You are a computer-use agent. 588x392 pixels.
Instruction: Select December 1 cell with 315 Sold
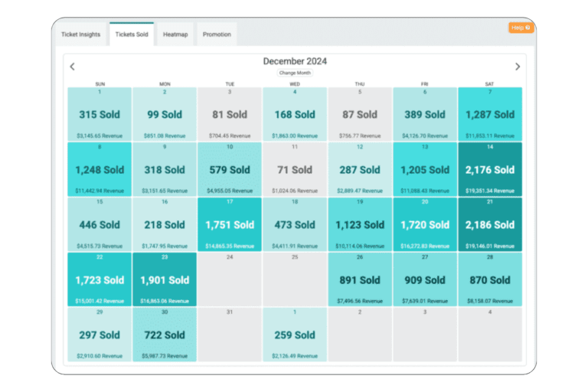pyautogui.click(x=100, y=115)
